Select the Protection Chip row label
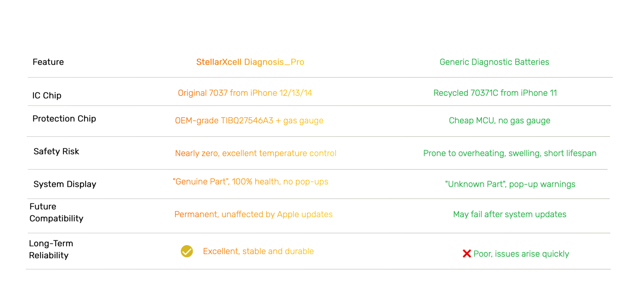This screenshot has width=644, height=307. click(x=64, y=119)
